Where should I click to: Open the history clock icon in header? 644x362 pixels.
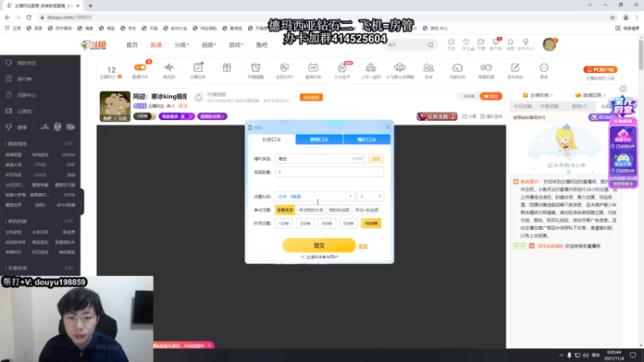pyautogui.click(x=452, y=43)
